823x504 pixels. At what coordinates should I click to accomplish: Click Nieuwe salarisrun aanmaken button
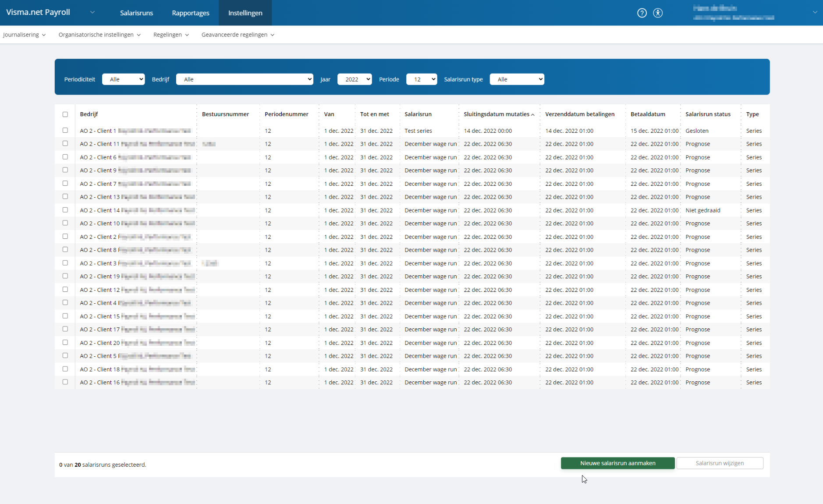[617, 463]
